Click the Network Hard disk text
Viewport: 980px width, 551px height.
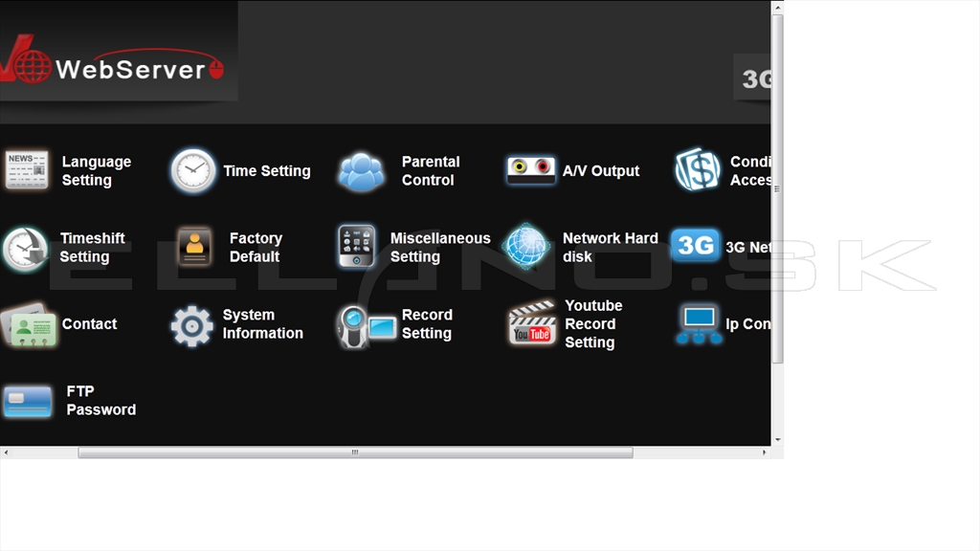tap(610, 248)
